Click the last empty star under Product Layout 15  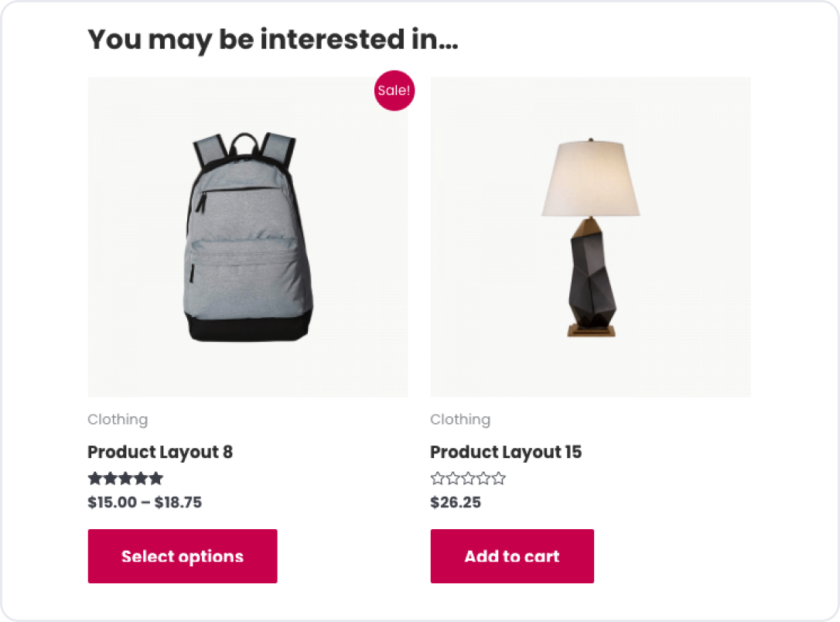coord(498,478)
